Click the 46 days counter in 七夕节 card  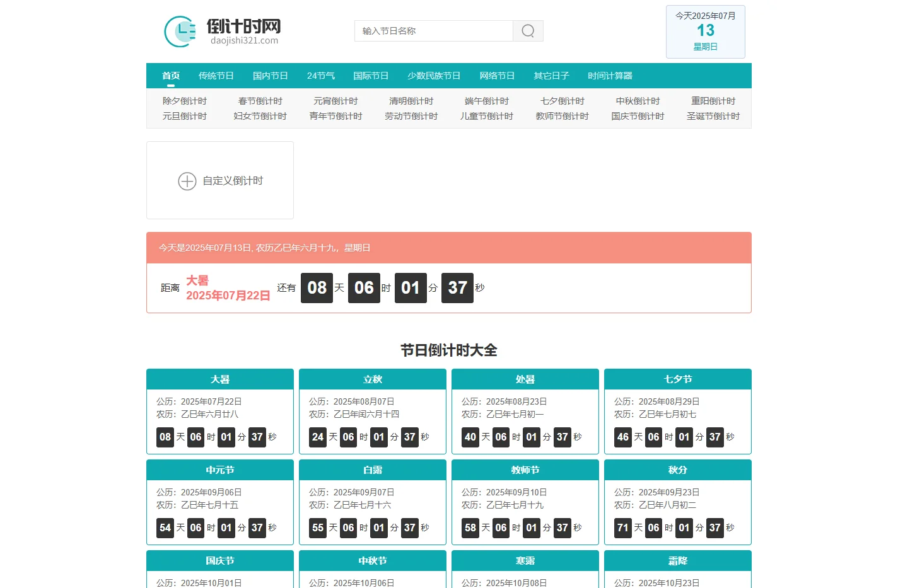623,437
